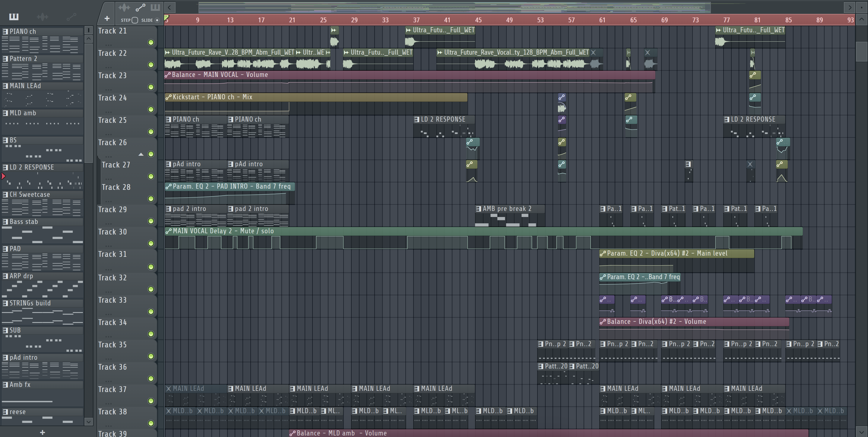Select the AMB pre break 2 pattern clip
Screen dimensions: 868x437
[x=510, y=216]
